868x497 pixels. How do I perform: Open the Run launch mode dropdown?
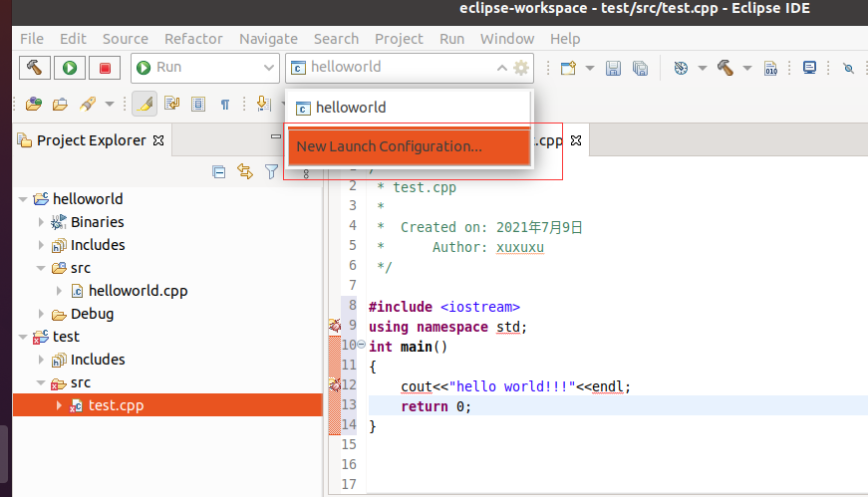(205, 68)
